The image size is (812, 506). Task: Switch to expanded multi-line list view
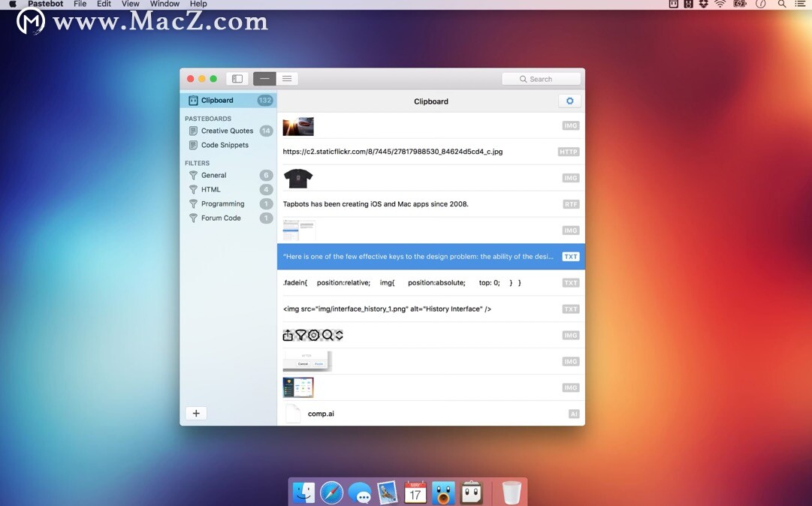pyautogui.click(x=287, y=79)
